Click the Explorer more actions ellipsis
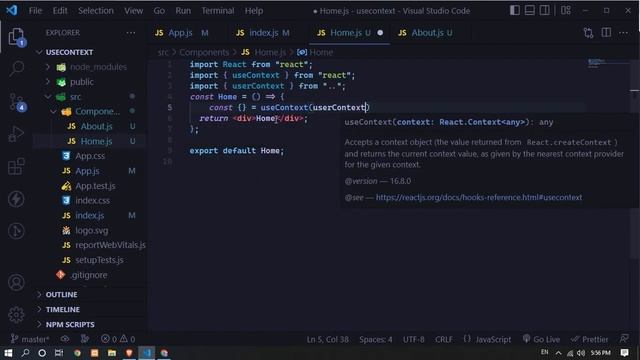Image resolution: width=640 pixels, height=360 pixels. tap(131, 33)
